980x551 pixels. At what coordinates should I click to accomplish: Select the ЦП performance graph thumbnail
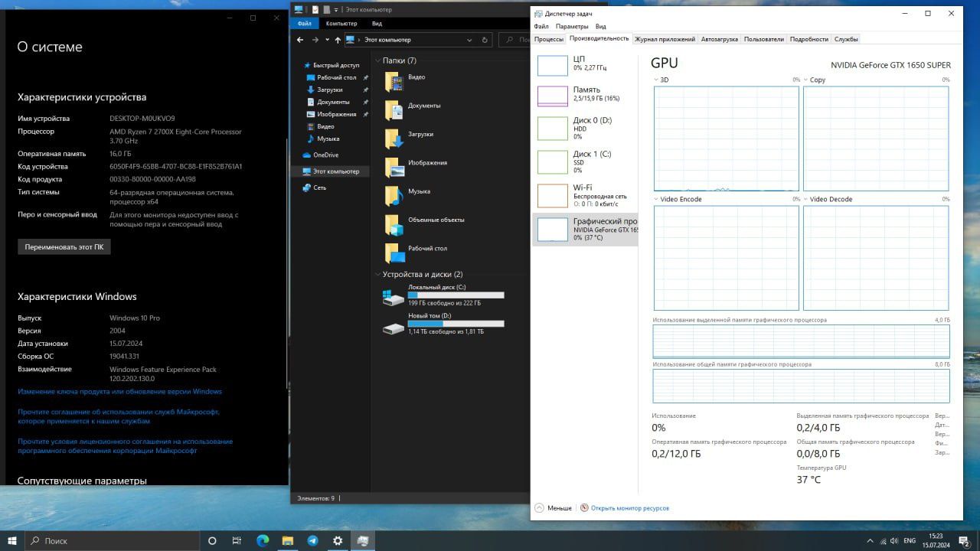[x=552, y=65]
